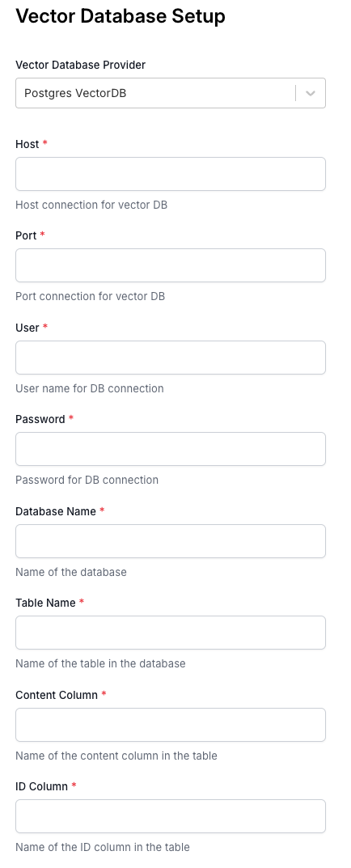Select the Port input field

coord(171,265)
